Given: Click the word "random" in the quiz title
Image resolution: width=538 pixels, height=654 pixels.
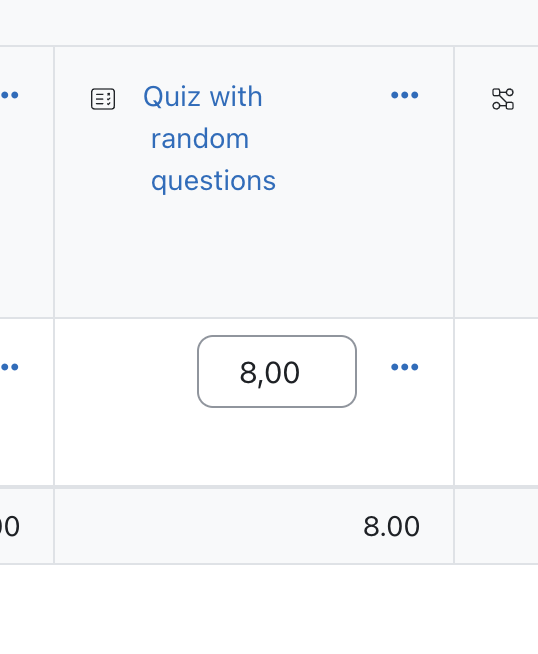Looking at the screenshot, I should 200,138.
